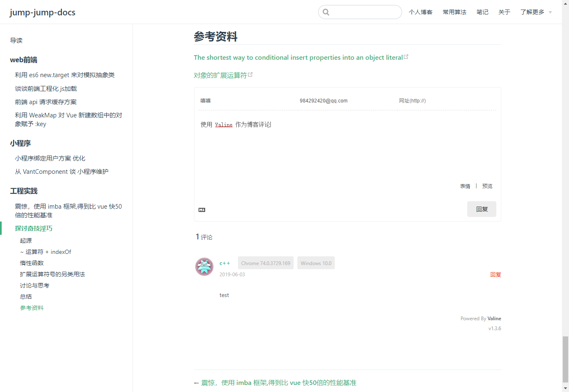This screenshot has height=392, width=569.
Task: Jump to ~ 运算符 + indexOf section
Action: (46, 252)
